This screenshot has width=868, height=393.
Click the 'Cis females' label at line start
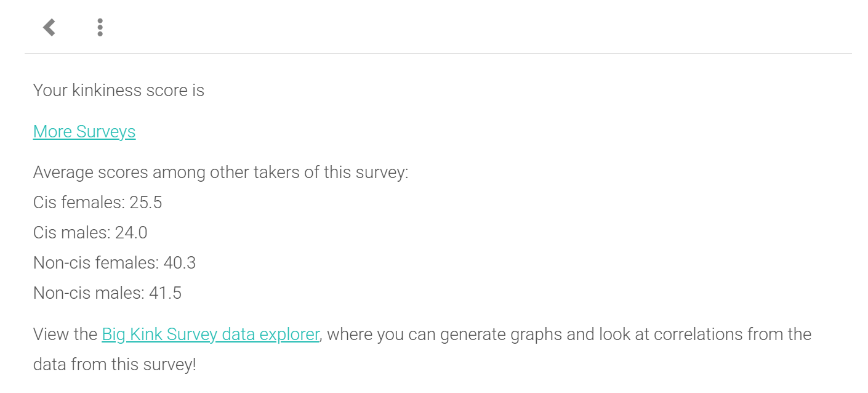[x=78, y=203]
